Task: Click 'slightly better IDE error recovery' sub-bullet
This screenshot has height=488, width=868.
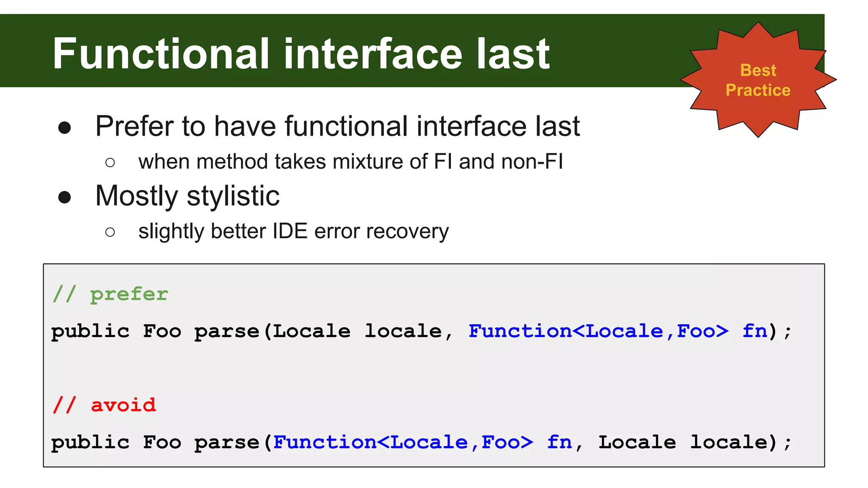Action: pos(293,232)
